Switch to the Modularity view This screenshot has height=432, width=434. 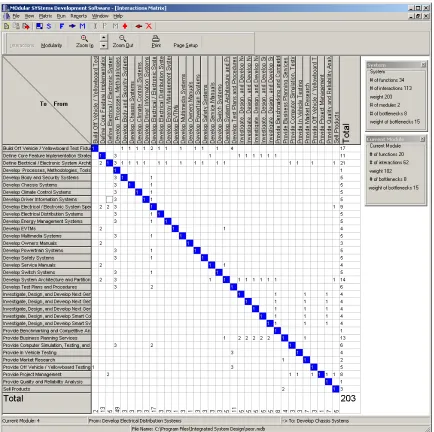51,45
